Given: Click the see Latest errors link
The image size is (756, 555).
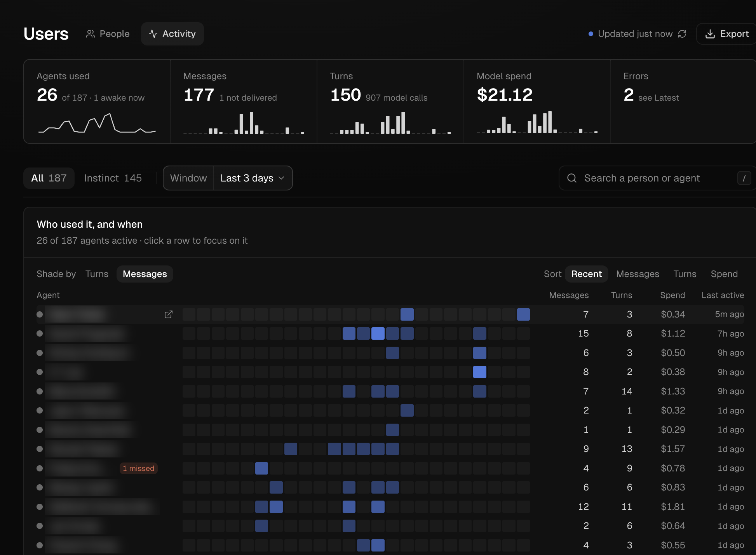Looking at the screenshot, I should pos(658,98).
